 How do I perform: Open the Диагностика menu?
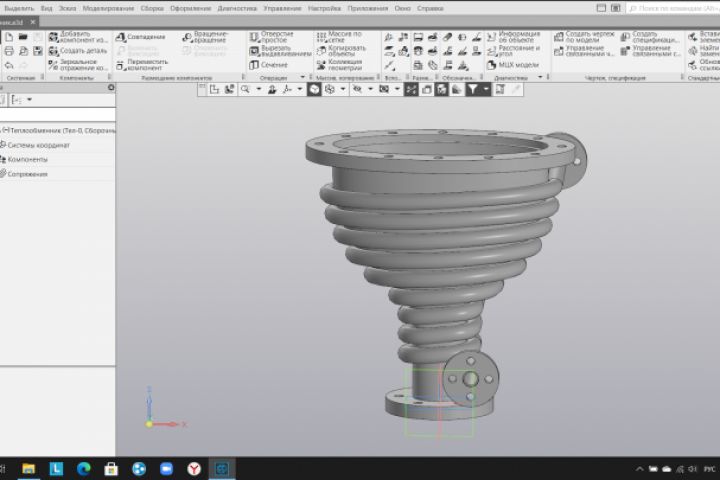[x=237, y=8]
